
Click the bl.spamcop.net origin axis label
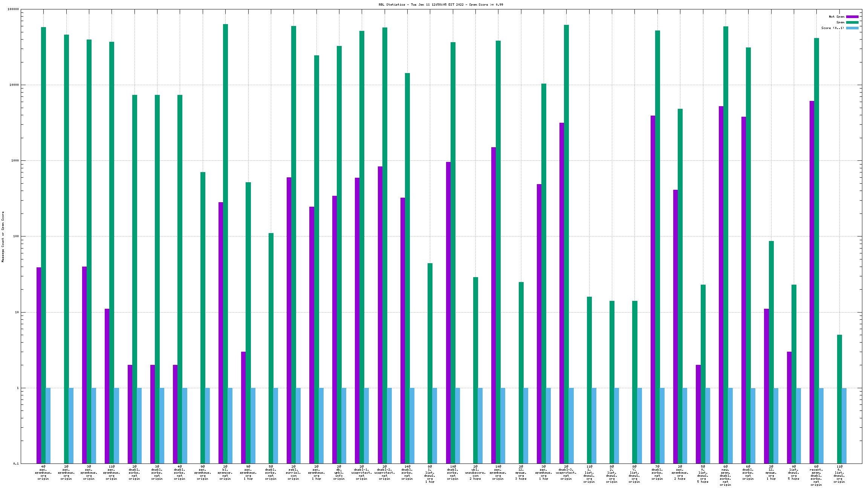coord(225,473)
